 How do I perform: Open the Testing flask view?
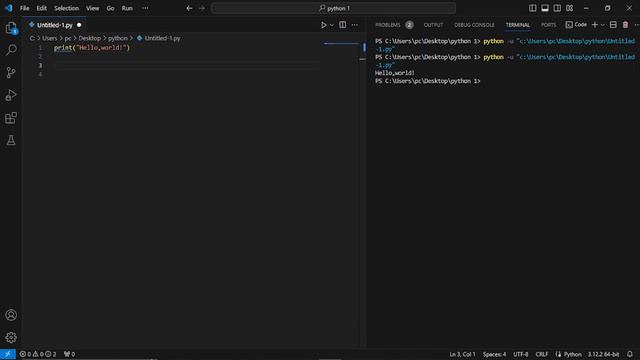click(x=11, y=140)
